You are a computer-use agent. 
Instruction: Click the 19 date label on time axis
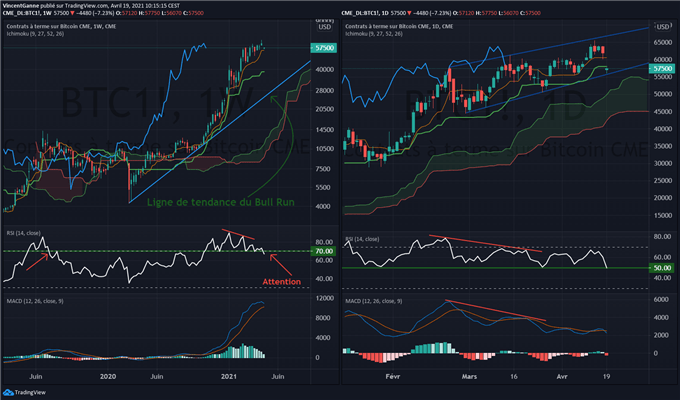click(x=606, y=376)
